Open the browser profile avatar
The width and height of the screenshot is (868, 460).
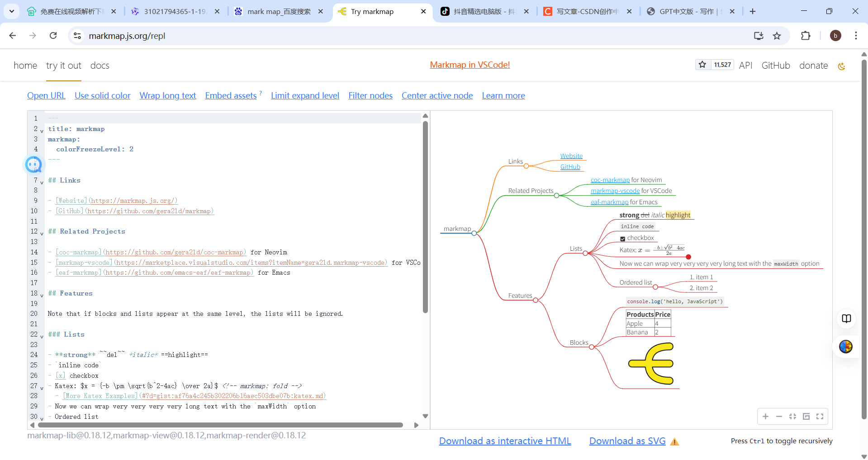click(835, 36)
